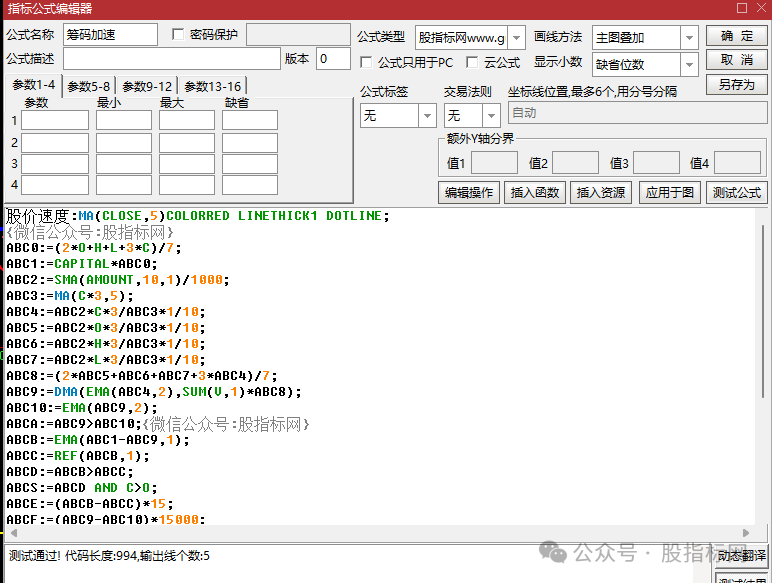Click the 值4 input field
772x583 pixels.
pos(737,163)
